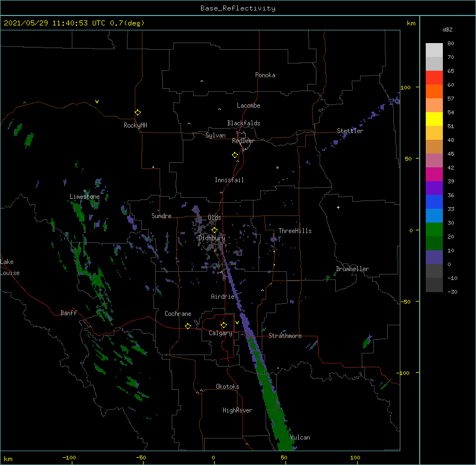
Task: Click the yellow diamond marker above RockyMH
Action: pos(138,113)
